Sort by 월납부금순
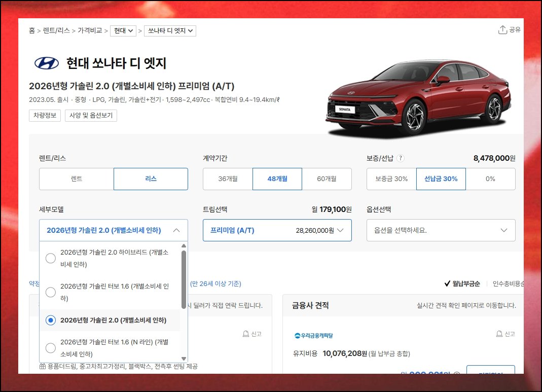 click(x=466, y=284)
